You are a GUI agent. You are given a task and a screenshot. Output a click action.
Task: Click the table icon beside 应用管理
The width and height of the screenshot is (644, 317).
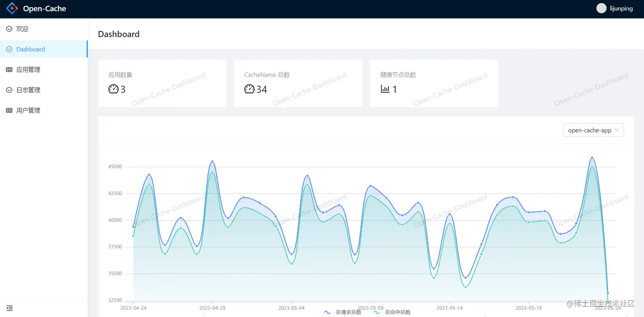[9, 69]
